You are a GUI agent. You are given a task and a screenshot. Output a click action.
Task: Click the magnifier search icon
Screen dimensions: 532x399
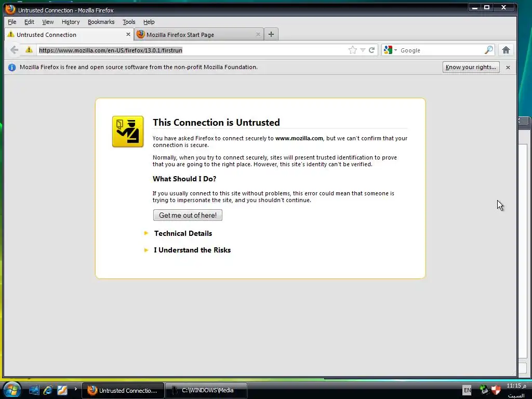click(x=488, y=50)
